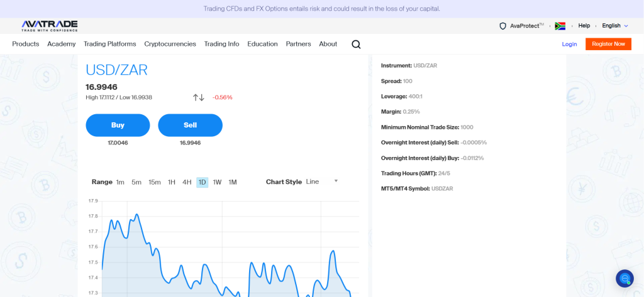The height and width of the screenshot is (297, 644).
Task: Click the AvaProtect shield icon
Action: pyautogui.click(x=502, y=26)
